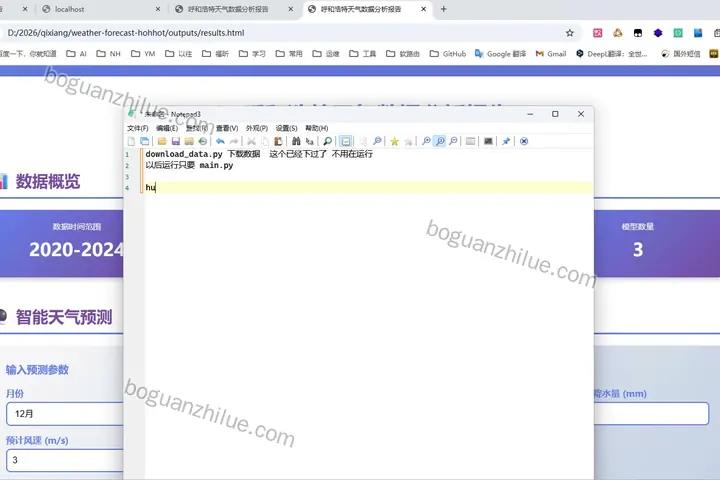Open the 设置(S) menu in Notepad3
Screen dimensions: 720x480
point(287,128)
